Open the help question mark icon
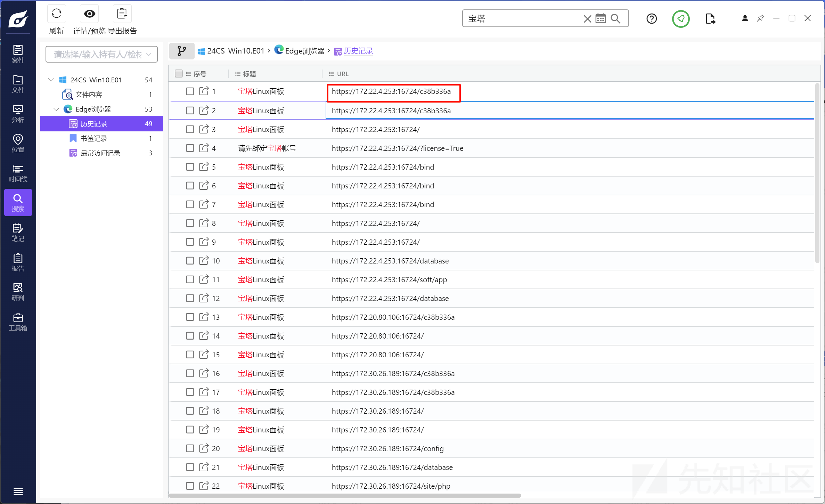This screenshot has height=504, width=825. (x=652, y=18)
